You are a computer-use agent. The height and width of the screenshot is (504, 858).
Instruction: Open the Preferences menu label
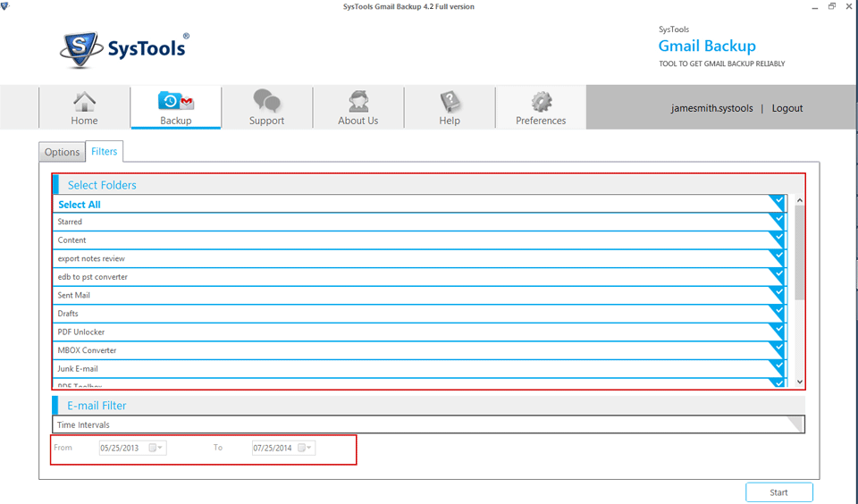541,121
